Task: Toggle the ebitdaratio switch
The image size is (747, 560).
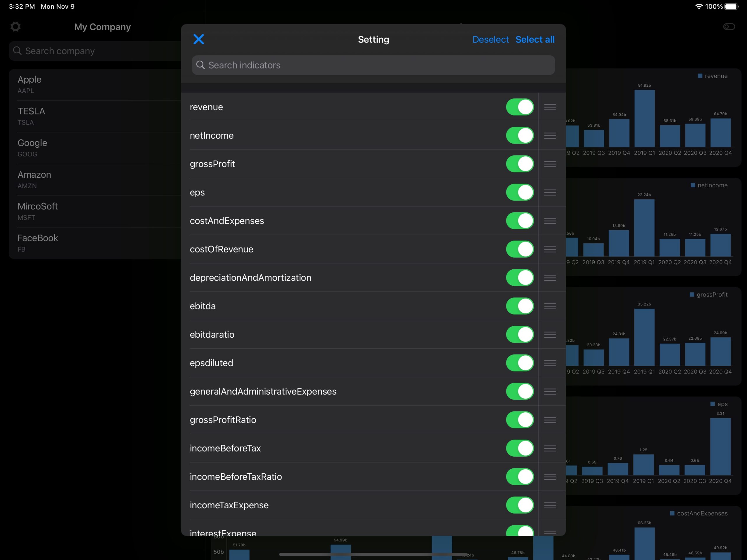Action: pyautogui.click(x=520, y=334)
